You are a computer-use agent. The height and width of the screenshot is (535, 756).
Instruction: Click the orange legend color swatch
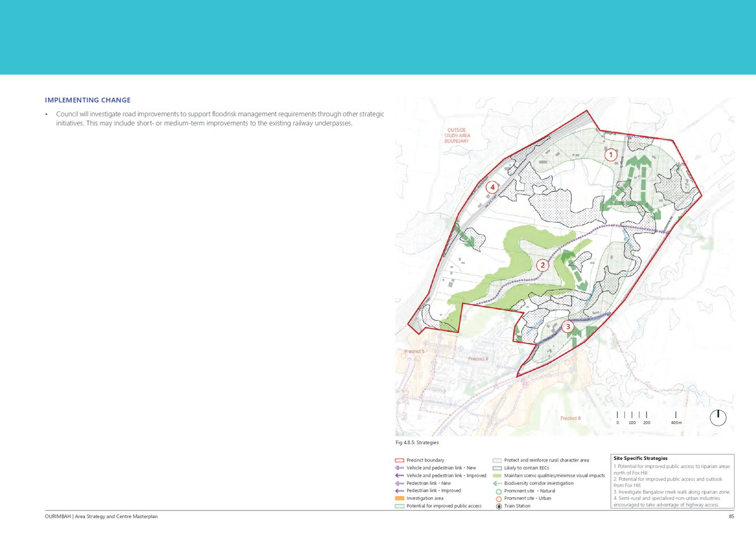(399, 498)
